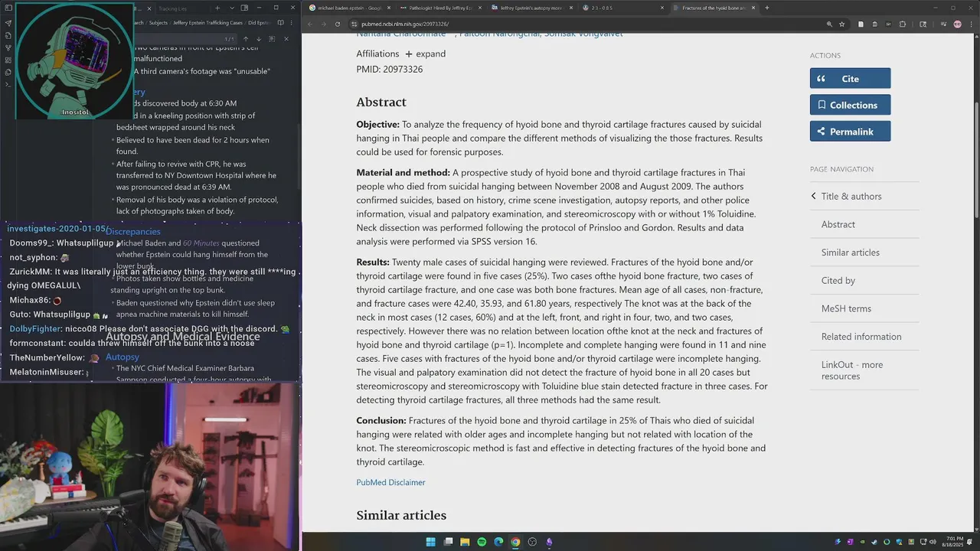Viewport: 980px width, 551px height.
Task: Reload the PubMed page
Action: click(338, 24)
